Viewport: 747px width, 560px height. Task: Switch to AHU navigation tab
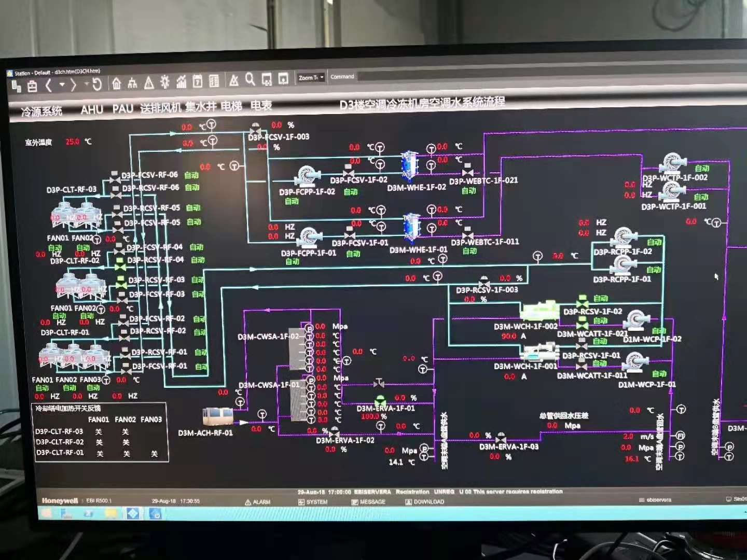[92, 109]
